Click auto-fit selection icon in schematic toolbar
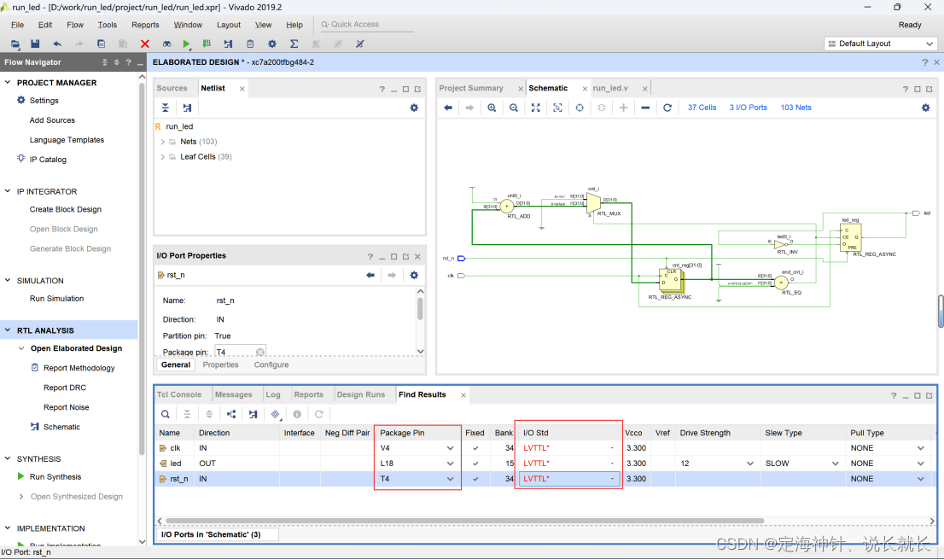Screen dimensions: 944x560 (556, 108)
